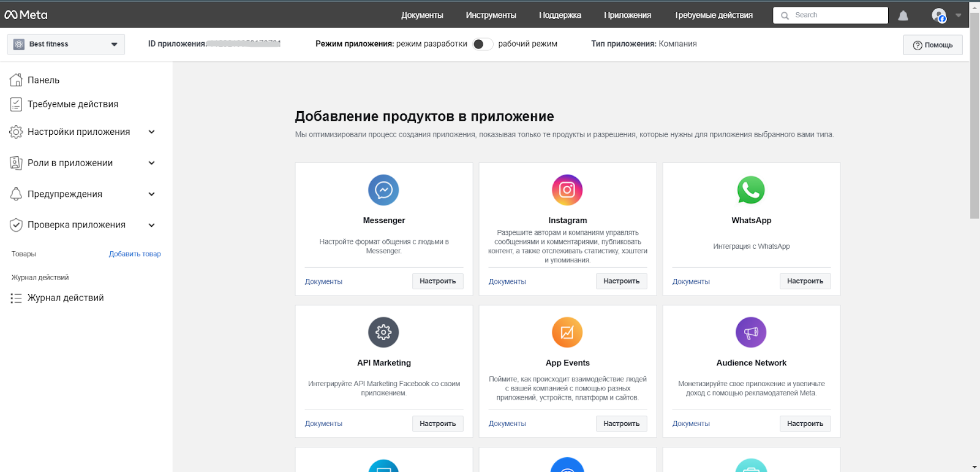Open Документы link for WhatsApp
Viewport: 980px width, 472px height.
[x=691, y=282]
